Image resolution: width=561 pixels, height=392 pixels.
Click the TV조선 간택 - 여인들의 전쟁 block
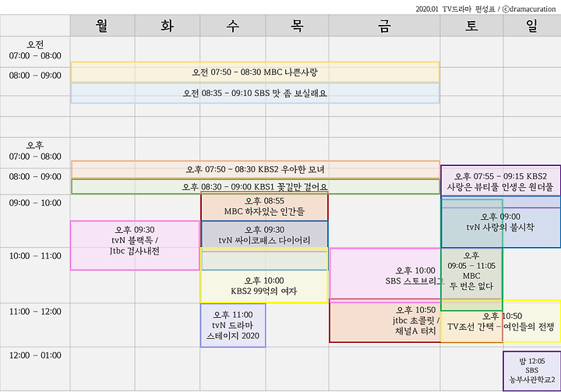[x=500, y=321]
